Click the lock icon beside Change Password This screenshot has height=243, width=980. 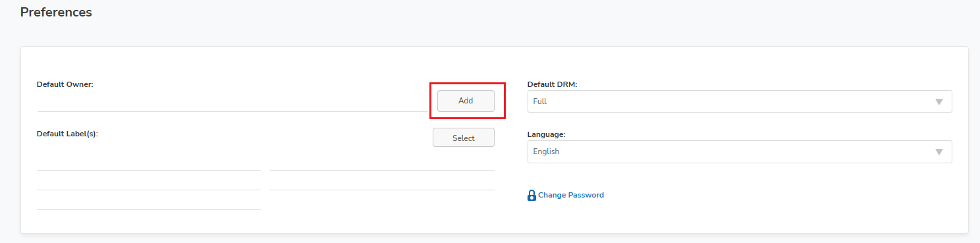click(531, 196)
